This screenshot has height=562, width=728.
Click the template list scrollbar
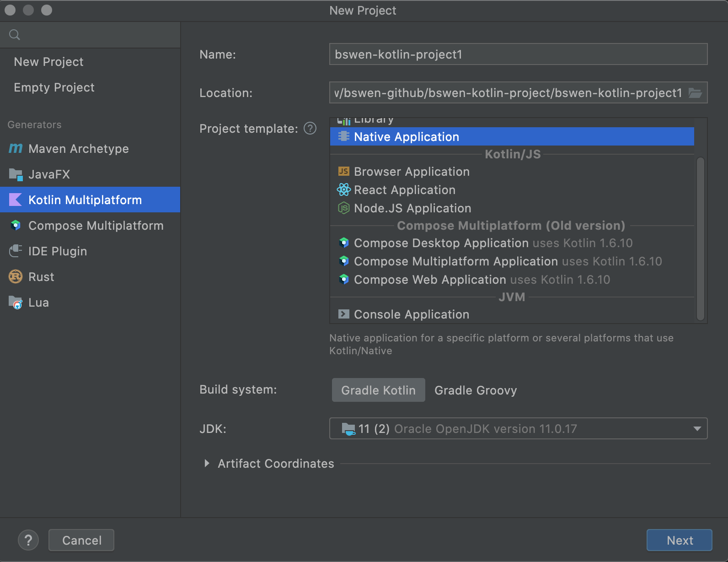pos(700,239)
